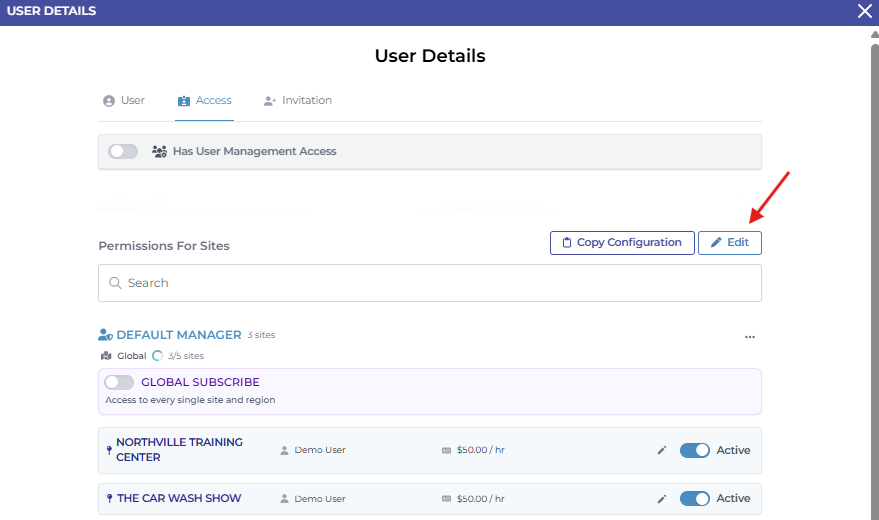Expand the DEFAULT MANAGER group heading
879x520 pixels.
click(179, 335)
